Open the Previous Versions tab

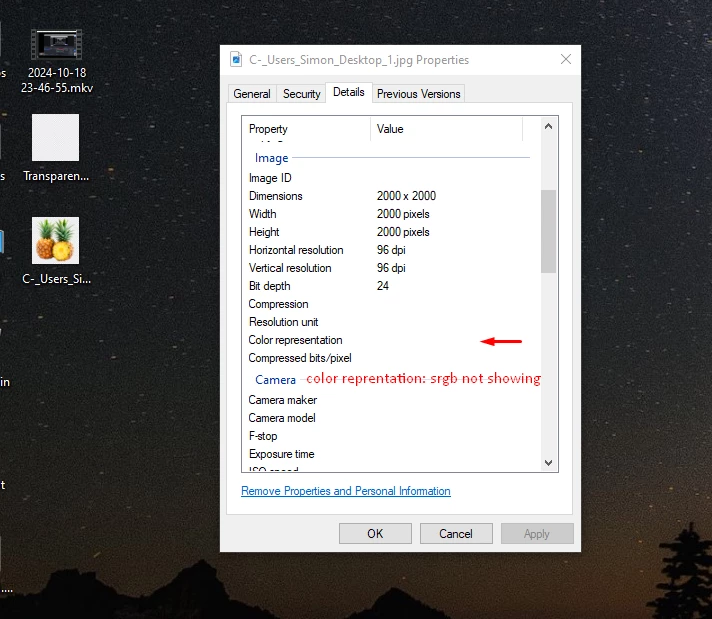(x=418, y=94)
